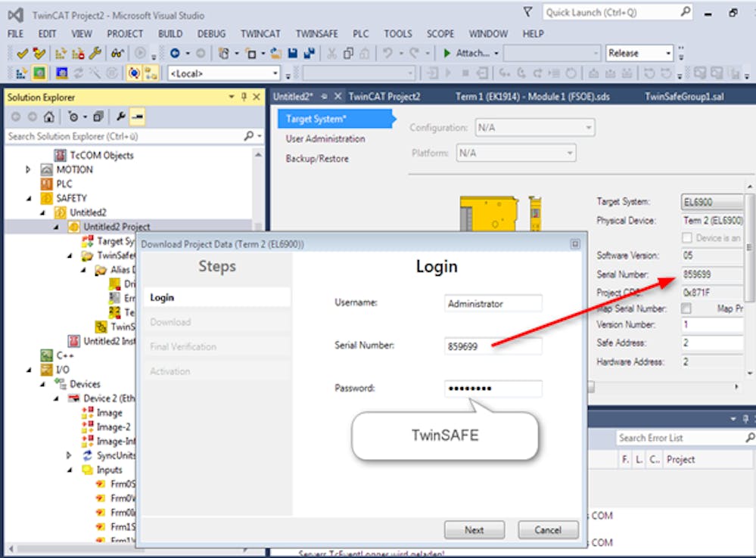Toggle the 'Device is an' checkbox
The image size is (756, 558).
coord(687,238)
